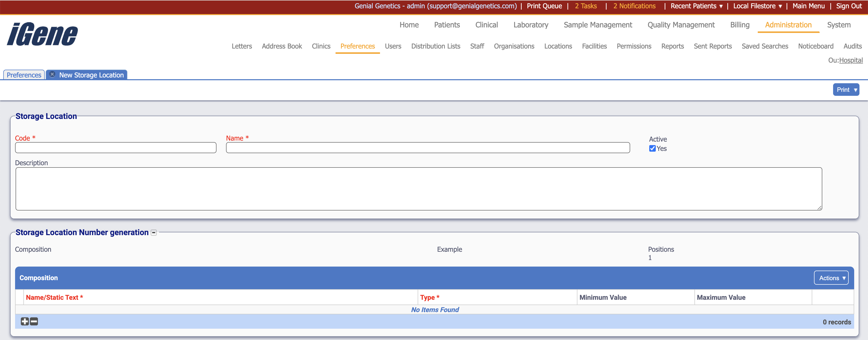Go to Sample Management menu
Screen dimensions: 868x340
tap(598, 25)
